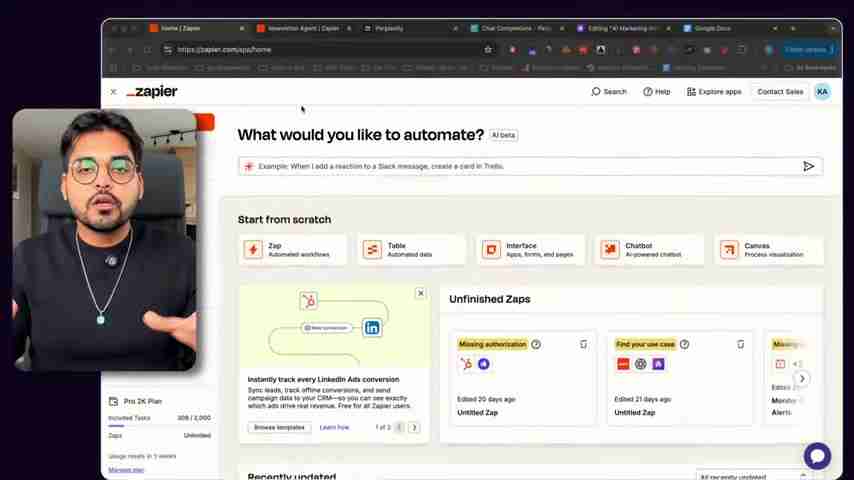
Task: Submit prompt with the send arrow icon
Action: [809, 166]
